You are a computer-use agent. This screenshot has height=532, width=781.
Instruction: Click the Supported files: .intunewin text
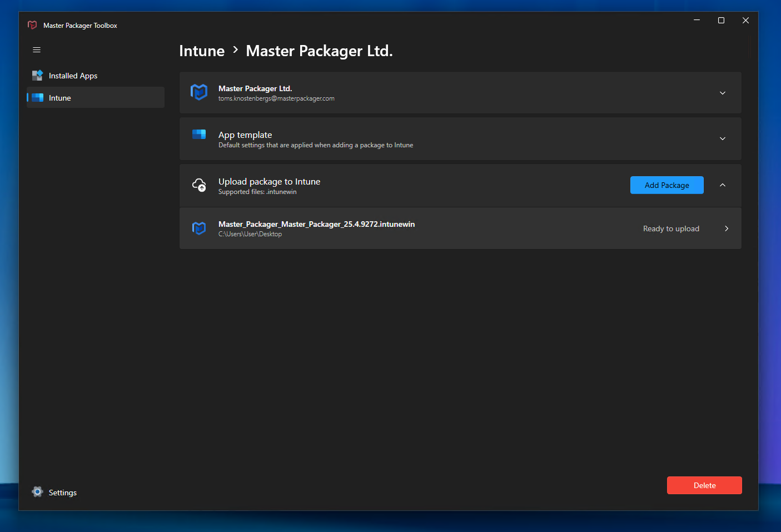tap(257, 192)
